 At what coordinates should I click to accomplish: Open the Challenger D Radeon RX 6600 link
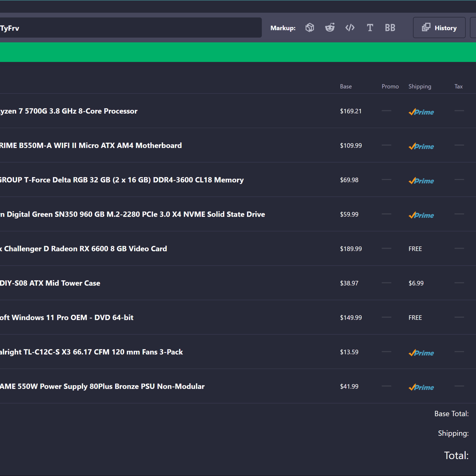point(83,249)
